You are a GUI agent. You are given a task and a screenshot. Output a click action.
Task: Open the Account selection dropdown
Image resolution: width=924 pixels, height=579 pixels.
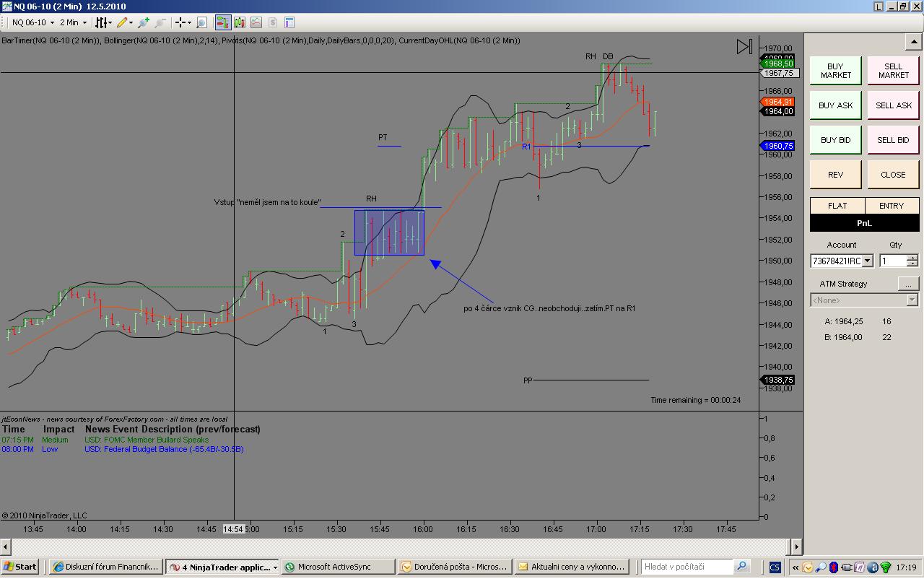[842, 261]
